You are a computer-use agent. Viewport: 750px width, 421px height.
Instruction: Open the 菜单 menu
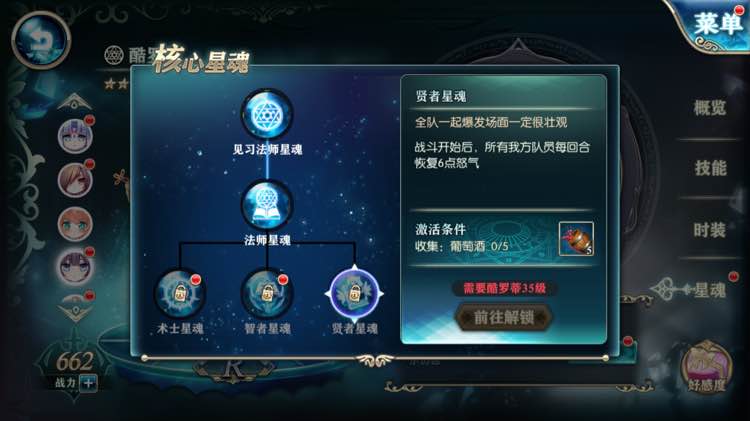717,24
